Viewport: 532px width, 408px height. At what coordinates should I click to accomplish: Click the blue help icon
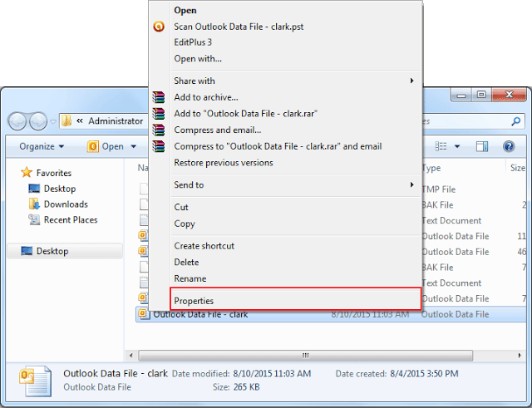pyautogui.click(x=509, y=146)
